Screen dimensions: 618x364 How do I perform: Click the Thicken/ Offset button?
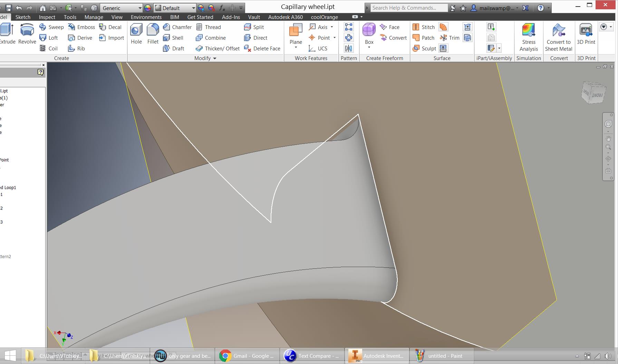tap(218, 49)
